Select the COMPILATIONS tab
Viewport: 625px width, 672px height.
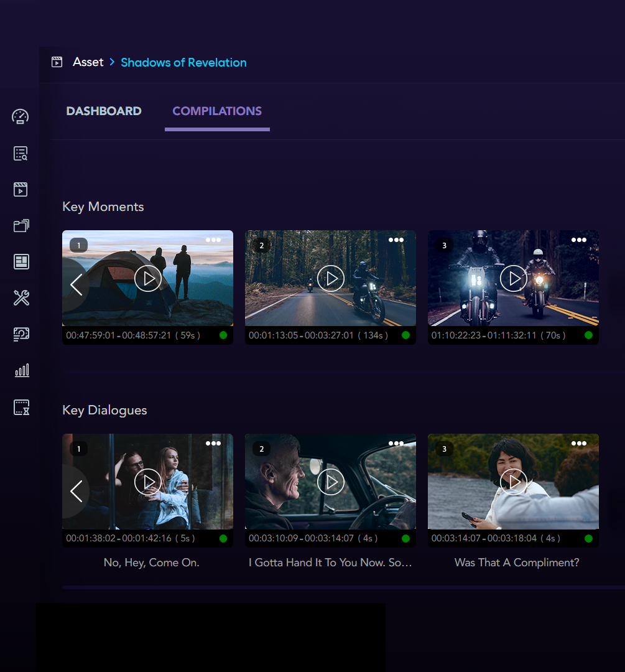coord(217,111)
